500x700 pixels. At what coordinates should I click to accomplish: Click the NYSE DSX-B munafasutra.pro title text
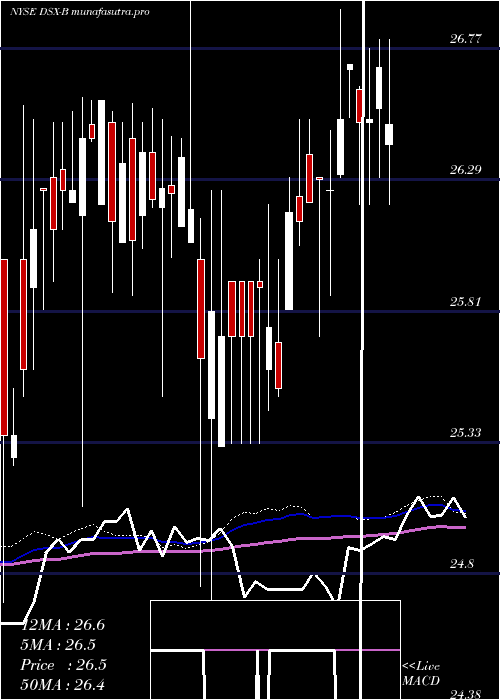point(79,12)
